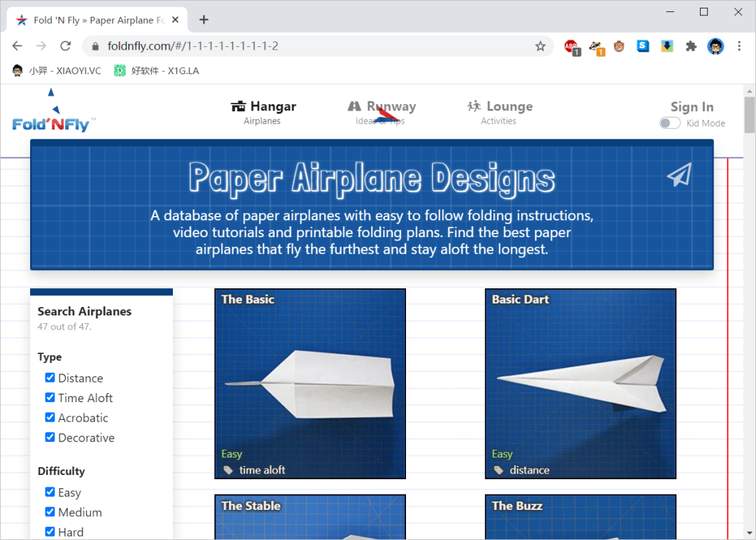Screen dimensions: 756x540
Task: Uncheck the Acrobatic type checkbox
Action: tap(50, 418)
